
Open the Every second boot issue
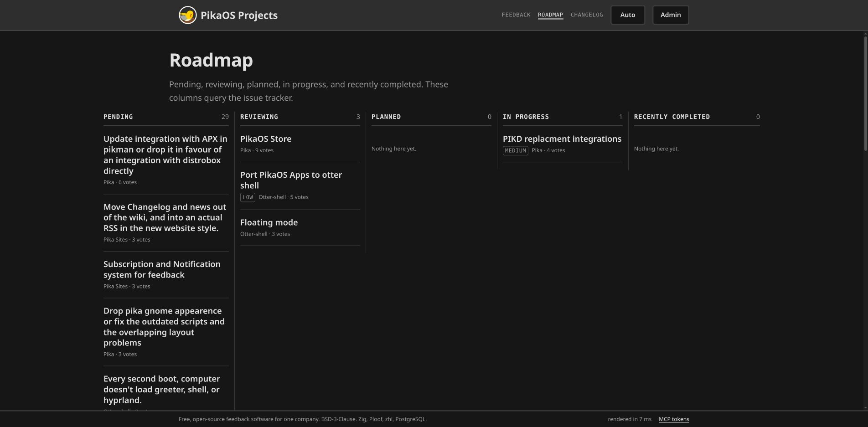pos(162,389)
